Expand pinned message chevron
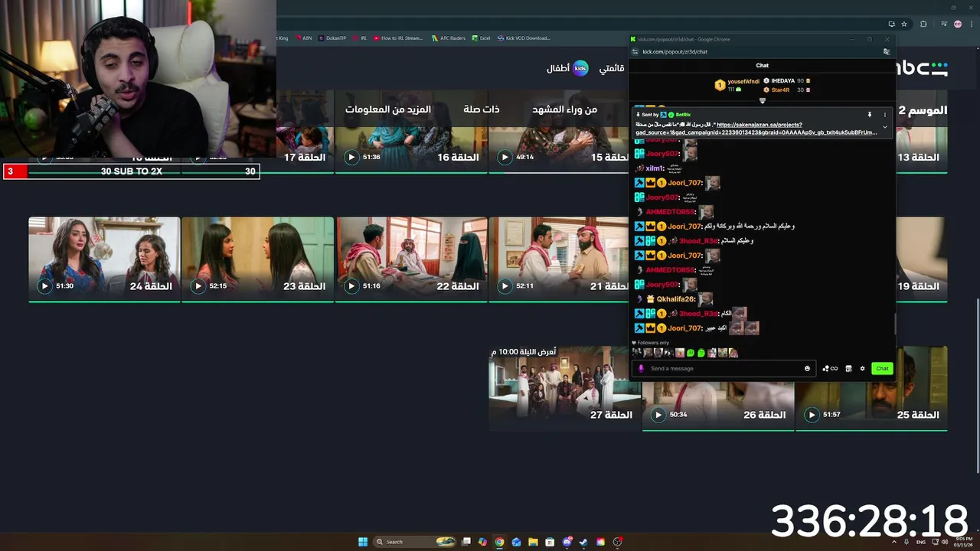The width and height of the screenshot is (980, 551). 885,127
